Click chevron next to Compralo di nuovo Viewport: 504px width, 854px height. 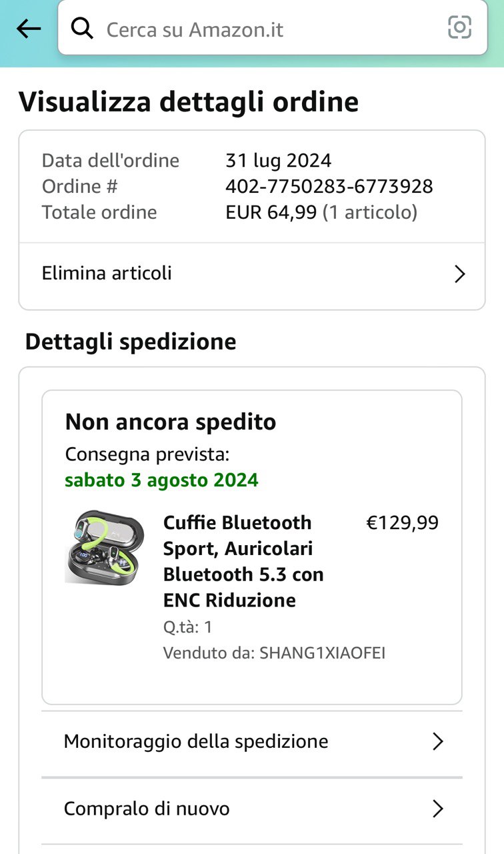tap(437, 809)
